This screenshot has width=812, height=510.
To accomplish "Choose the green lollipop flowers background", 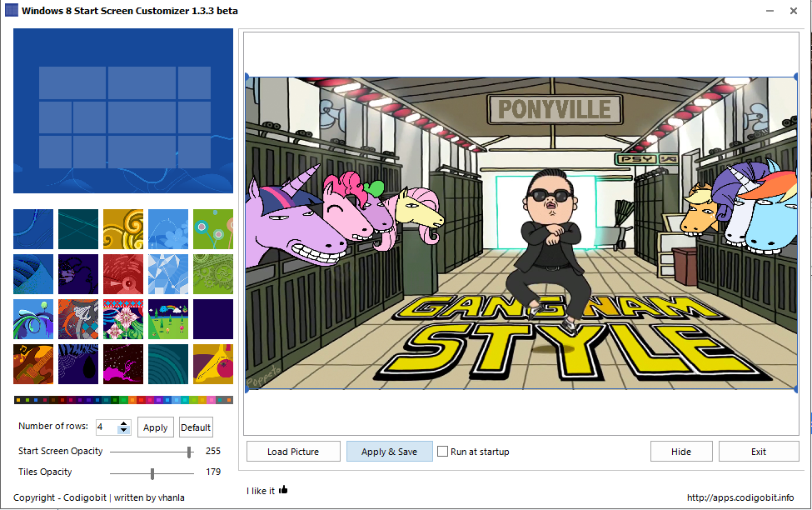I will point(213,229).
